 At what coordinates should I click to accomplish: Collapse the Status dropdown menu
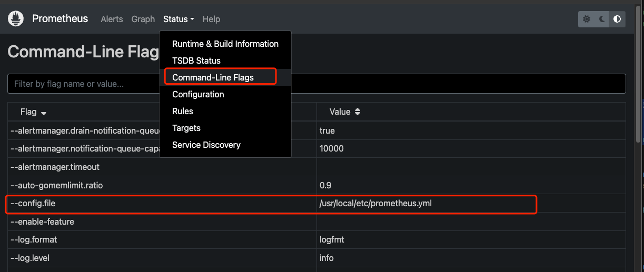[x=179, y=19]
